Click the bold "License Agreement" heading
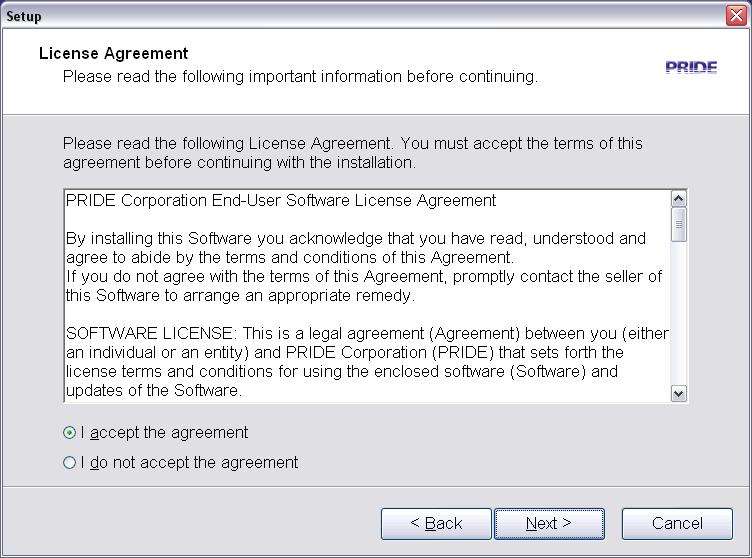 click(x=113, y=53)
